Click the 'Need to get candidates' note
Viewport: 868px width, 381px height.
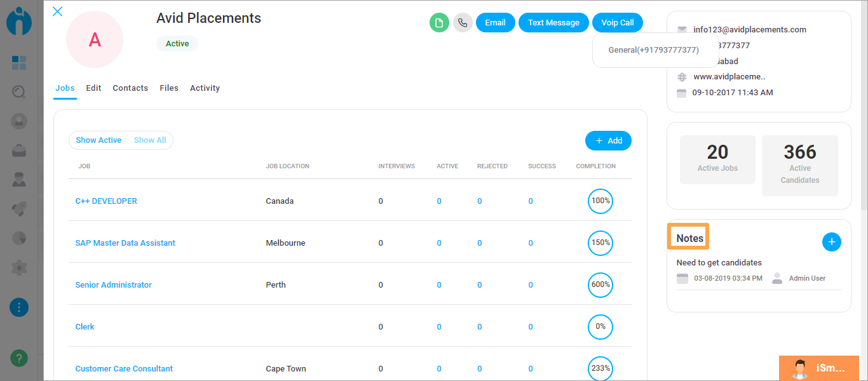tap(719, 263)
